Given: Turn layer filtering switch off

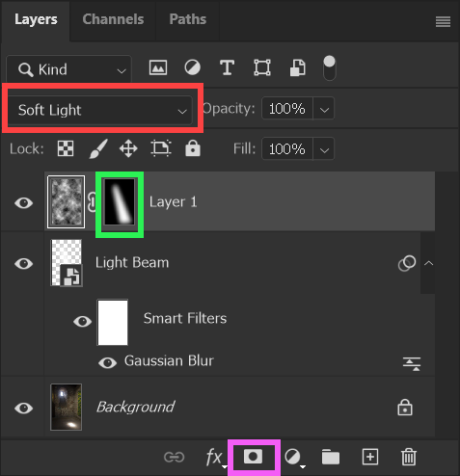Looking at the screenshot, I should coord(330,68).
